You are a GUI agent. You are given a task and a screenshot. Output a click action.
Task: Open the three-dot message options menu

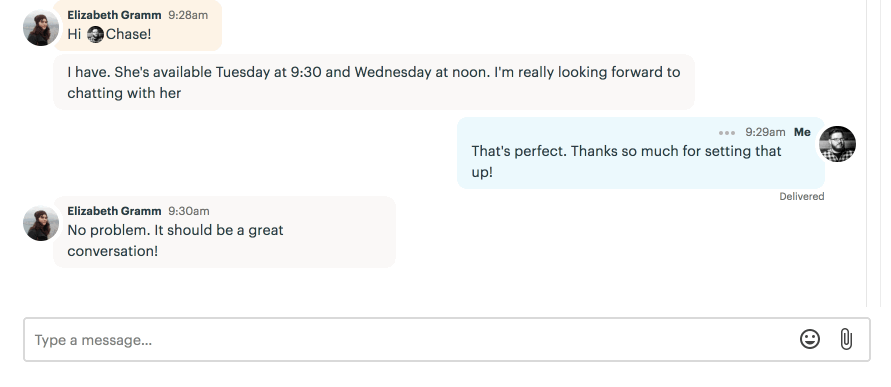coord(727,132)
